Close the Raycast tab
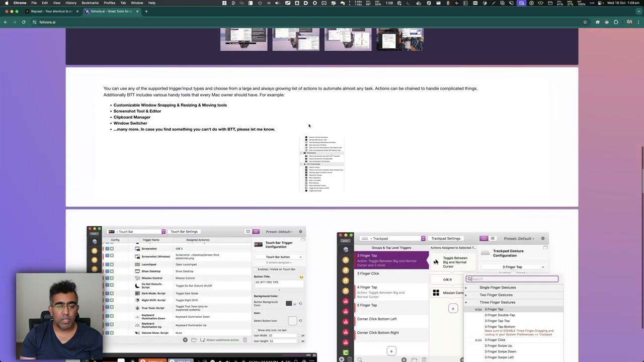 [77, 11]
